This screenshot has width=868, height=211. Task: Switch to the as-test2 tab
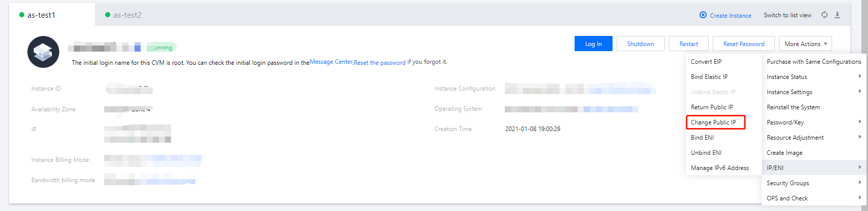(x=127, y=15)
